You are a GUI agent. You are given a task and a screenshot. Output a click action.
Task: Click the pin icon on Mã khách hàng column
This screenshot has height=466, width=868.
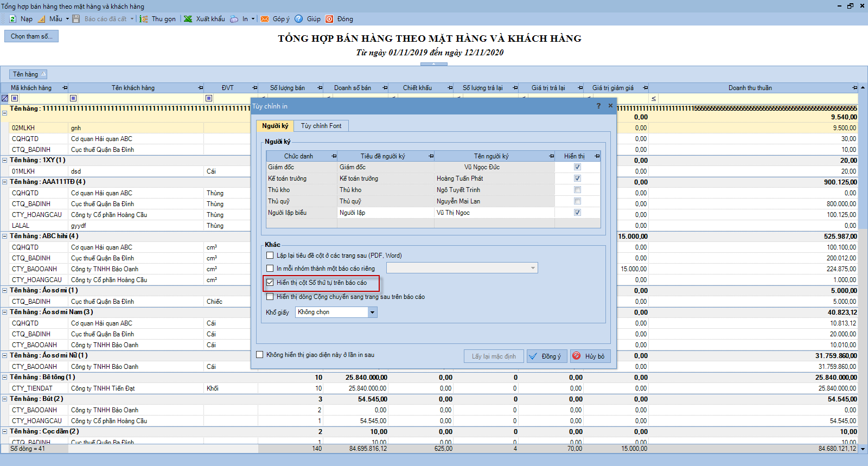pyautogui.click(x=65, y=88)
